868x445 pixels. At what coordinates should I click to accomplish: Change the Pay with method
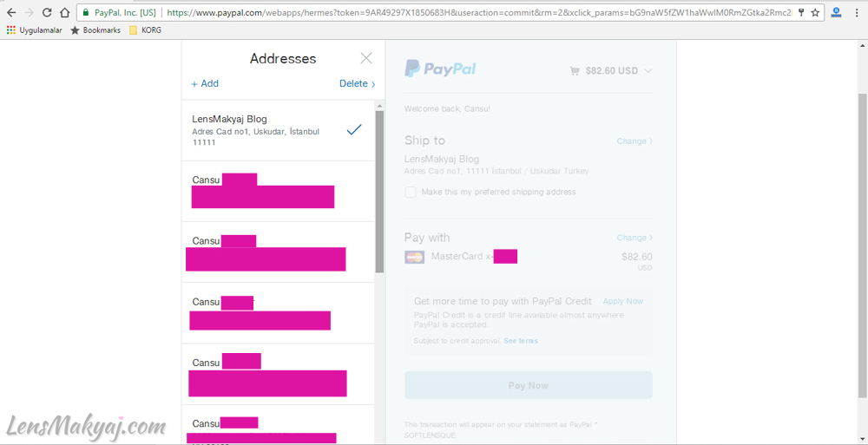635,238
